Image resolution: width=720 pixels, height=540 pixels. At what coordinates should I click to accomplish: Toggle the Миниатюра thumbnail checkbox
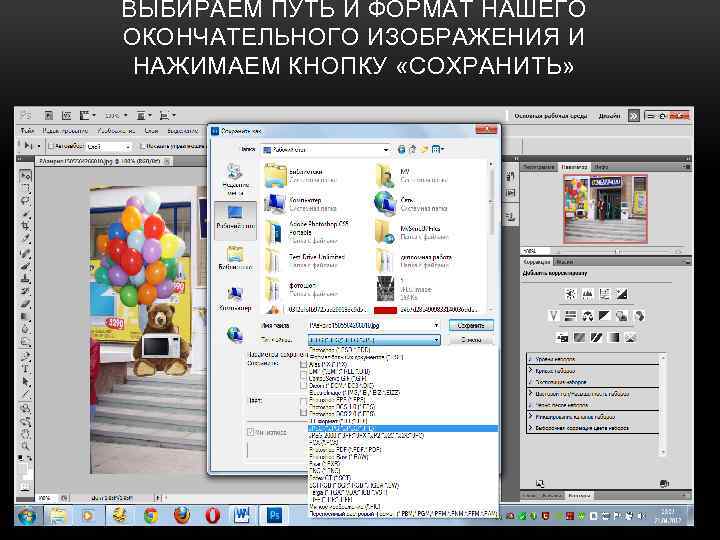tap(251, 432)
